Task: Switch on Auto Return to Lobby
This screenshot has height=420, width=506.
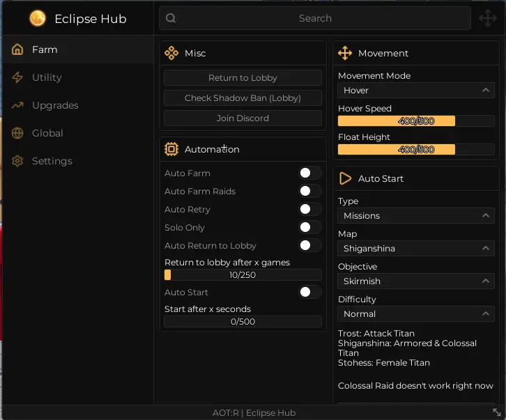Action: pyautogui.click(x=309, y=245)
